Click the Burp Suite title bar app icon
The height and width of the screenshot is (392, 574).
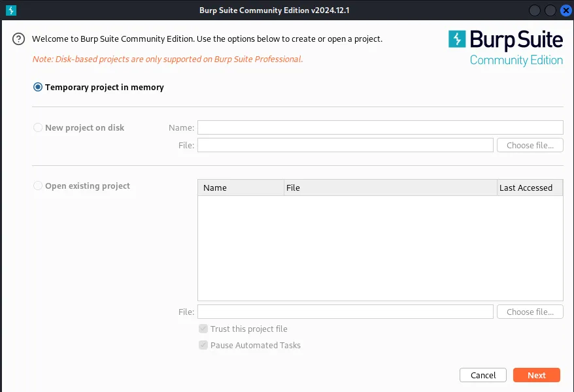tap(11, 10)
